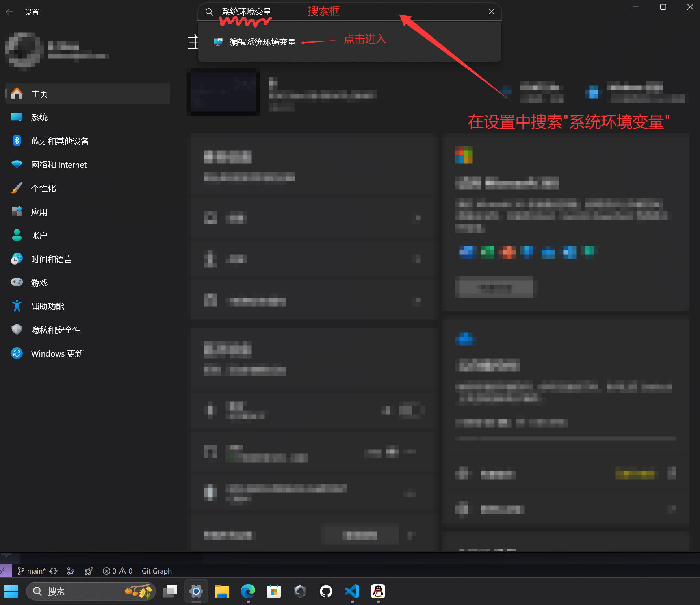
Task: Open the 编辑系统环境变量 search result
Action: [x=262, y=42]
